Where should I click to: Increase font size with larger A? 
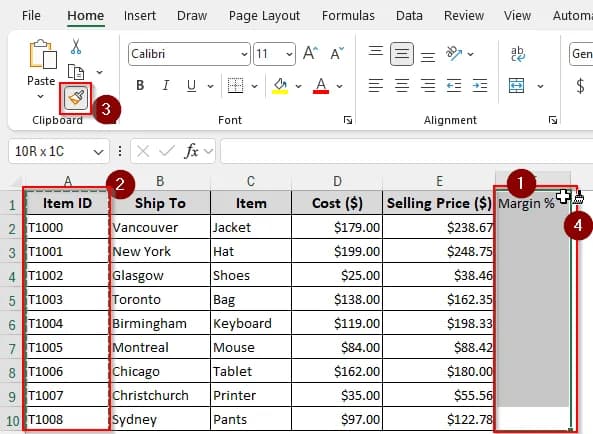pyautogui.click(x=310, y=53)
